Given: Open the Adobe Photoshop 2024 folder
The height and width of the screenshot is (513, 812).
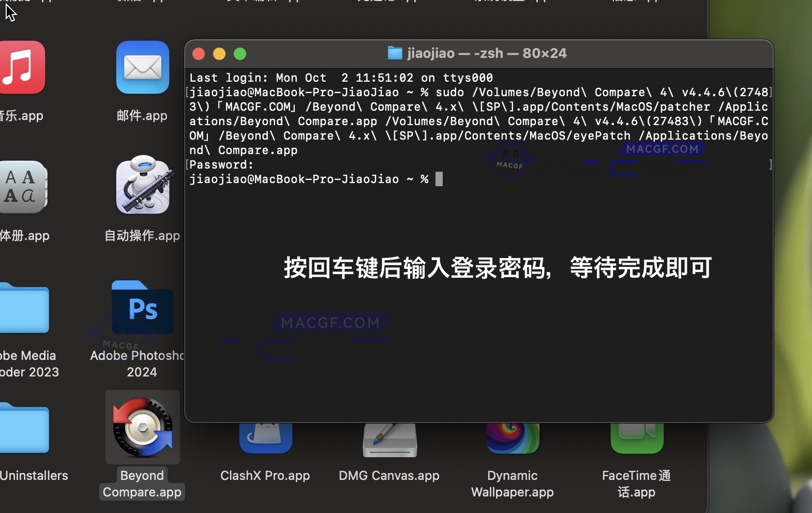Looking at the screenshot, I should click(x=143, y=307).
